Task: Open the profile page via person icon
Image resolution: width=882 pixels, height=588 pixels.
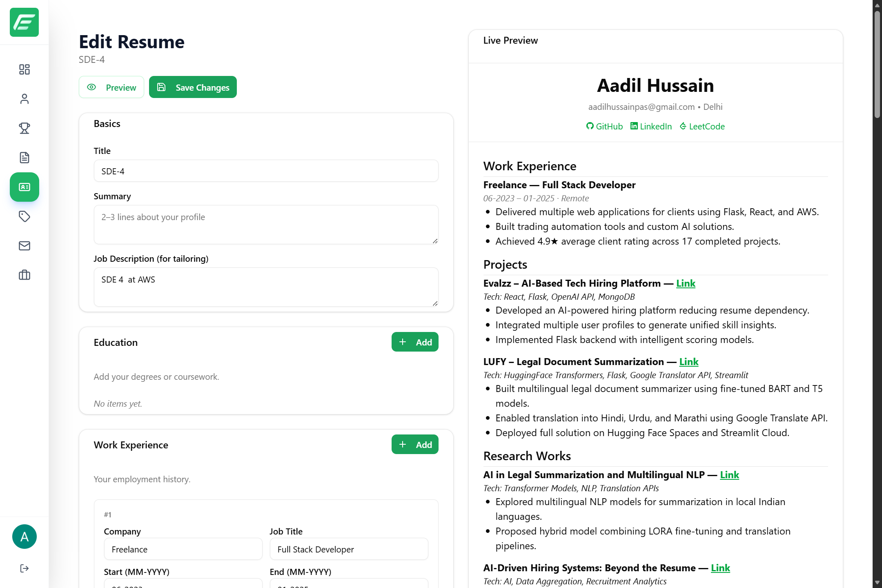Action: tap(24, 99)
